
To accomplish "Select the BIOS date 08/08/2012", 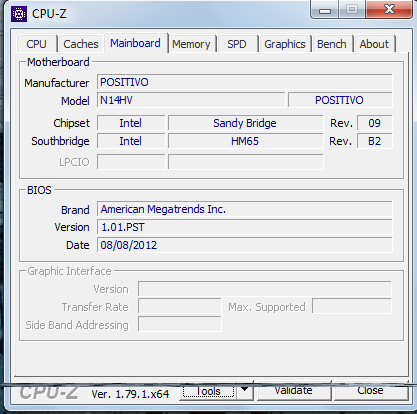I will click(245, 245).
